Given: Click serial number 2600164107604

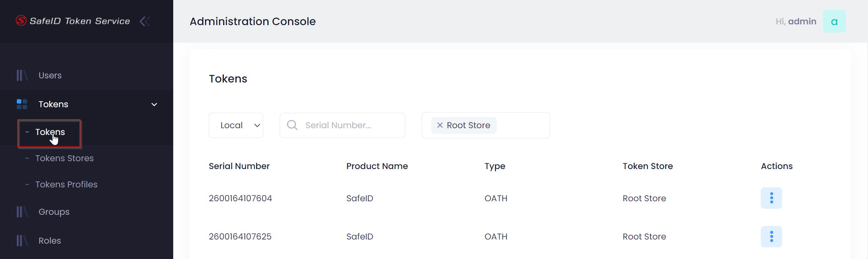Looking at the screenshot, I should [240, 198].
